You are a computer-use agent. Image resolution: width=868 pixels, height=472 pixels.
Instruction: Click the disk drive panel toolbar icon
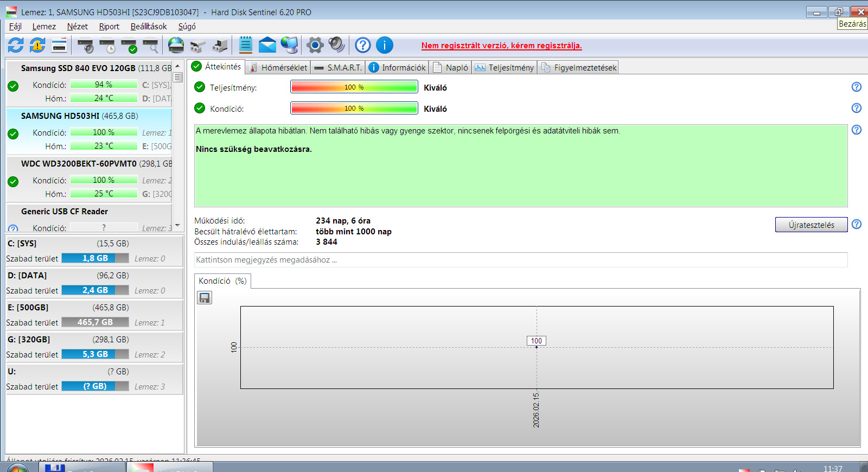[x=59, y=45]
